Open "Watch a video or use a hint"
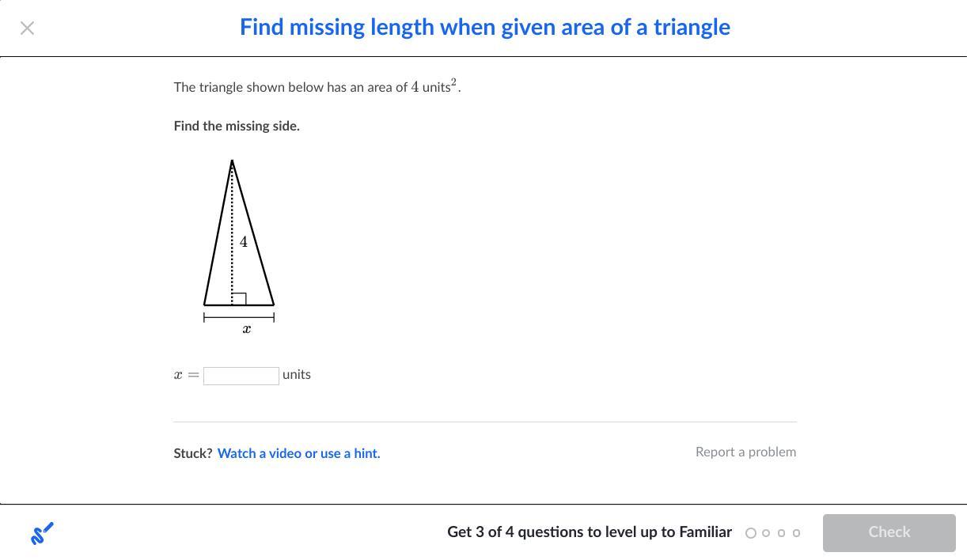The image size is (967, 560). [x=298, y=453]
